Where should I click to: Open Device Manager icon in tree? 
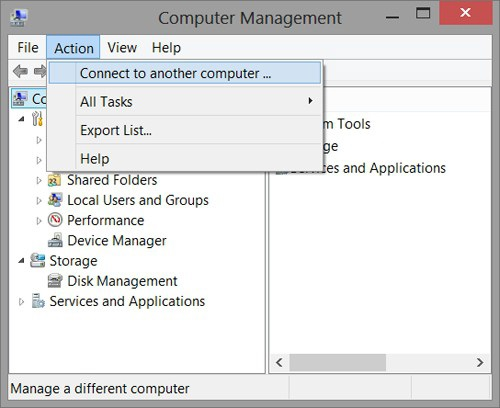pos(55,240)
